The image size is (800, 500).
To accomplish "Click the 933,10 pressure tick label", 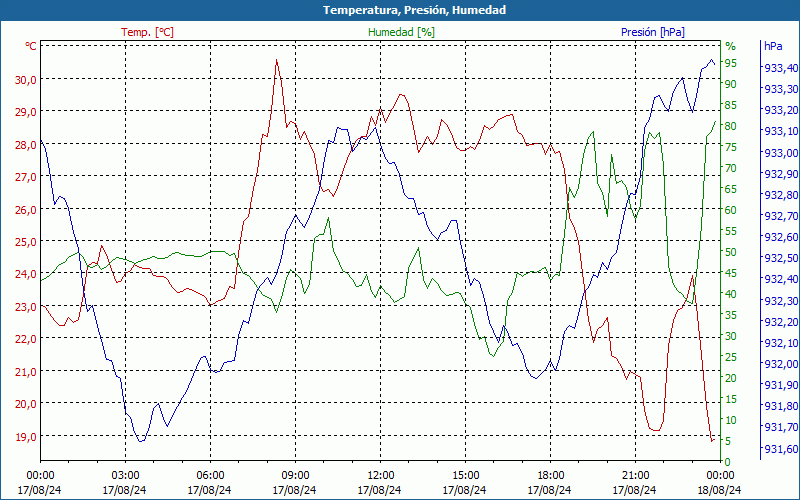I will click(x=781, y=131).
